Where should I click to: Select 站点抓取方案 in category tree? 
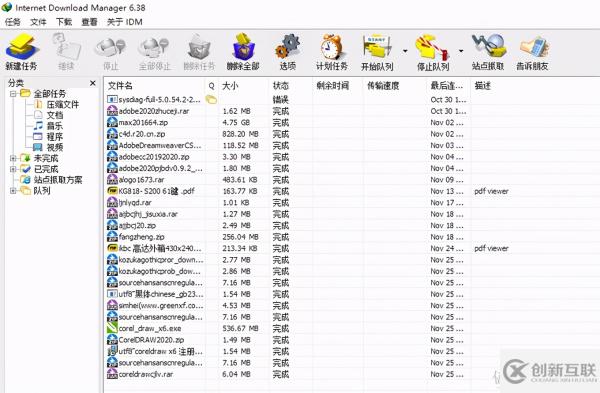pos(58,180)
